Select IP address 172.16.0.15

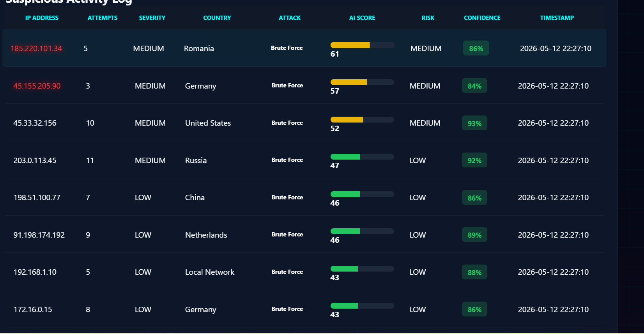click(33, 309)
